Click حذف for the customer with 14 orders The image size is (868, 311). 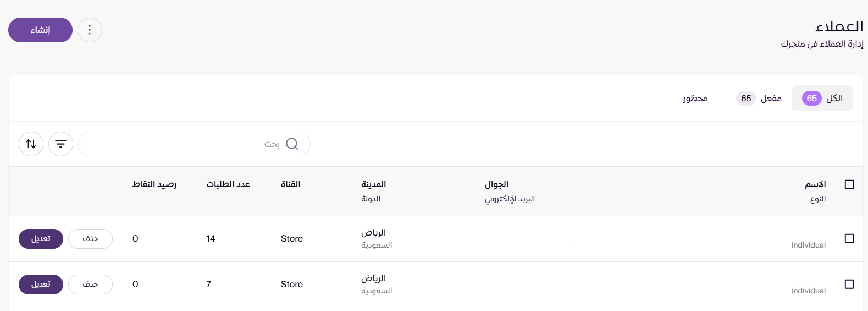90,239
